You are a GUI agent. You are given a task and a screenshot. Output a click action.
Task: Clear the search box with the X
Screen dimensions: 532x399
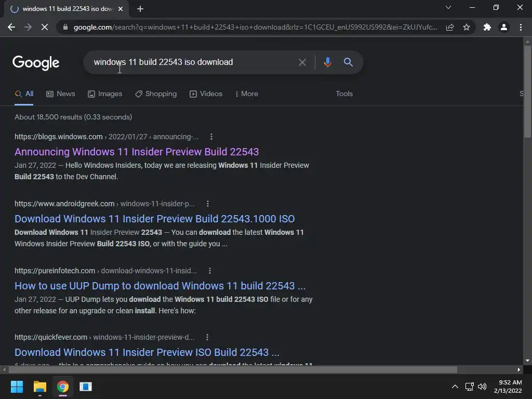pos(302,62)
